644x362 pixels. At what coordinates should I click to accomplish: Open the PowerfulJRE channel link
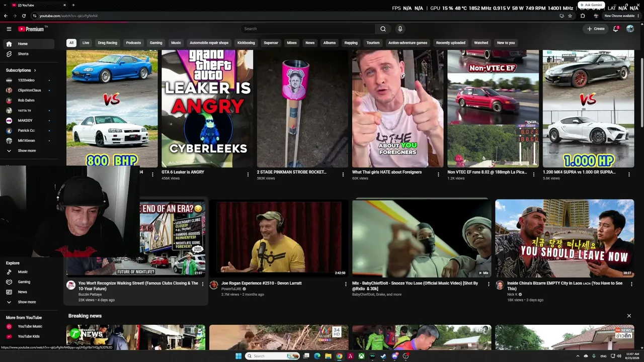231,289
